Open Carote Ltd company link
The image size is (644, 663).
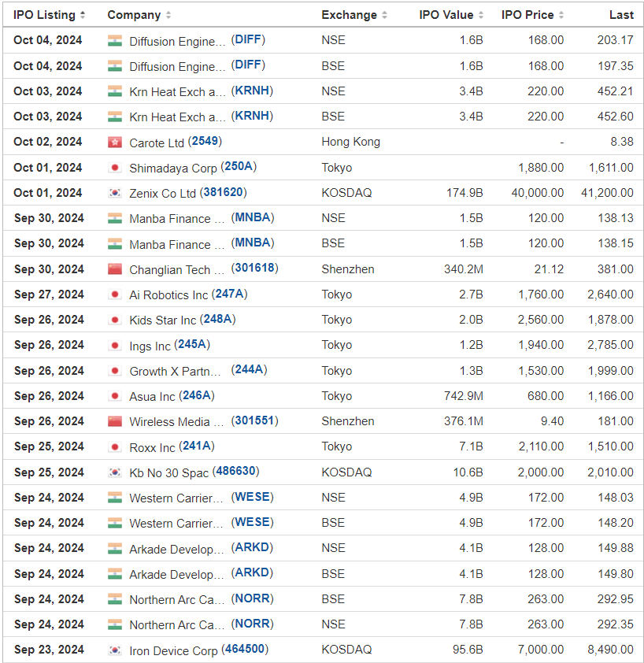pyautogui.click(x=157, y=143)
